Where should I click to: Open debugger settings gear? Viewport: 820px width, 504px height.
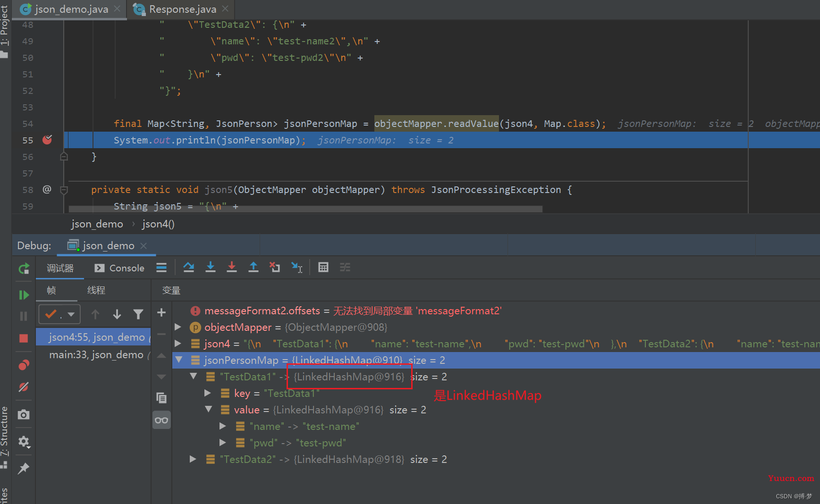click(x=24, y=442)
